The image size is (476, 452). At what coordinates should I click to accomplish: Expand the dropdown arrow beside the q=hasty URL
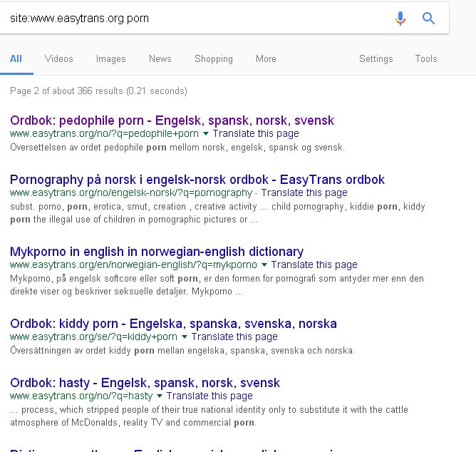point(160,396)
